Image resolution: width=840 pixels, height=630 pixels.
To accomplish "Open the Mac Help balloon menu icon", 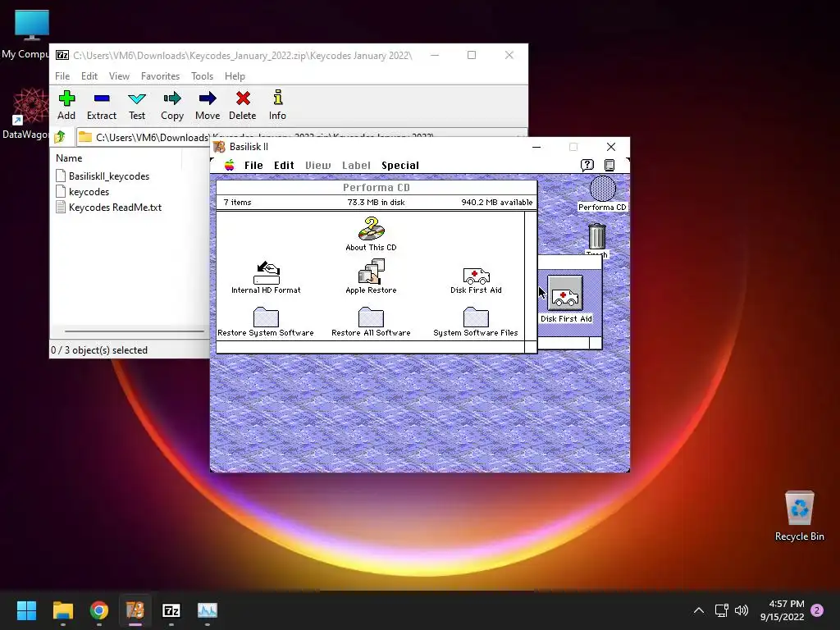I will pyautogui.click(x=587, y=165).
